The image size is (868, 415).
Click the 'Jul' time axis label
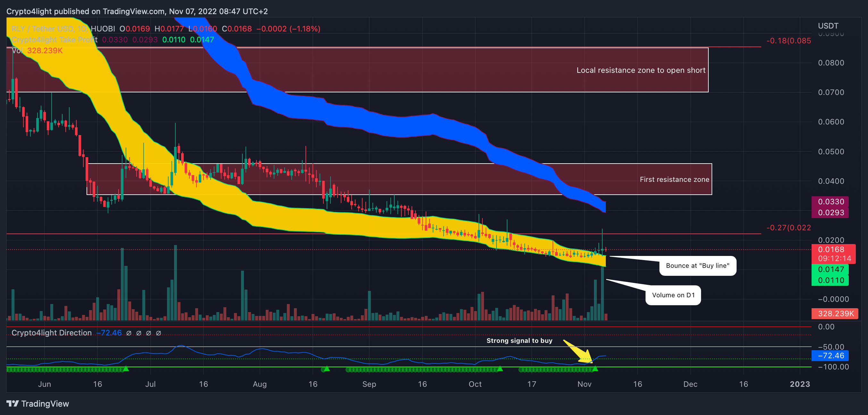point(150,384)
